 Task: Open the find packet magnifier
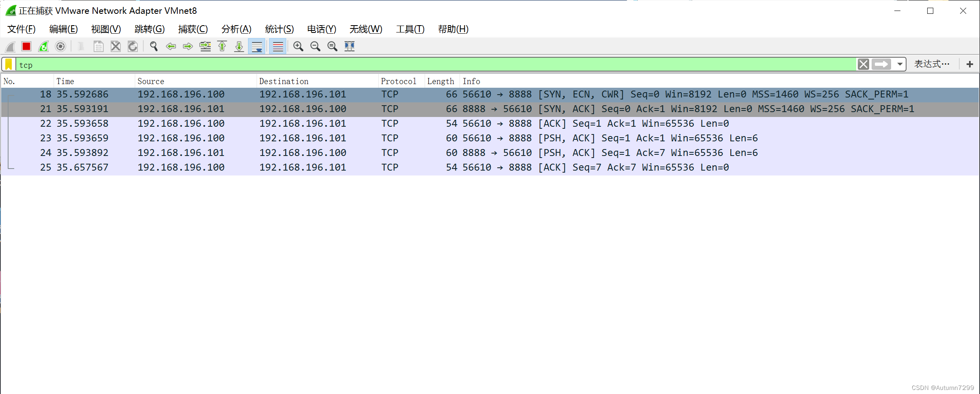[153, 47]
